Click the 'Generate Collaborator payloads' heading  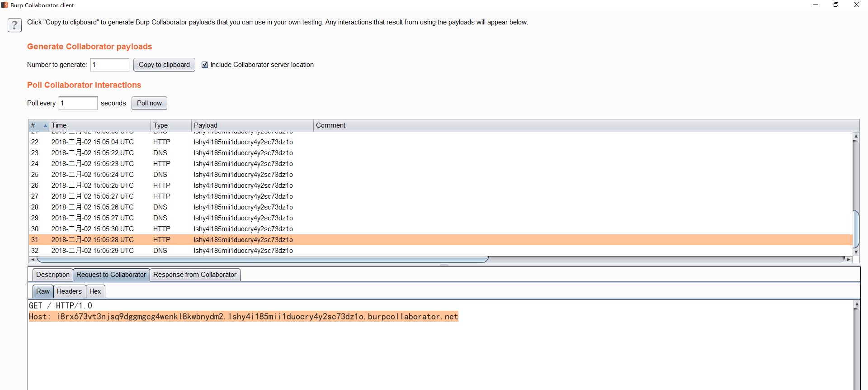coord(90,47)
